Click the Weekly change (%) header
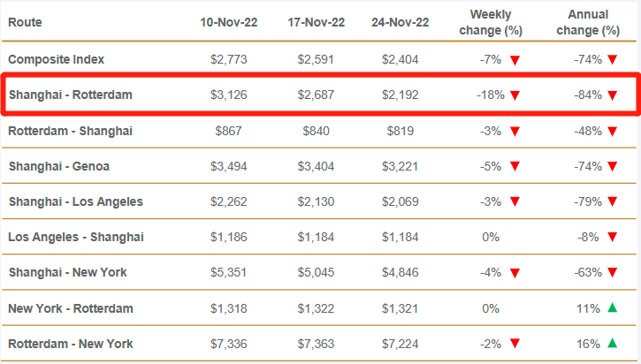Viewport: 641px width, 364px height. coord(492,22)
